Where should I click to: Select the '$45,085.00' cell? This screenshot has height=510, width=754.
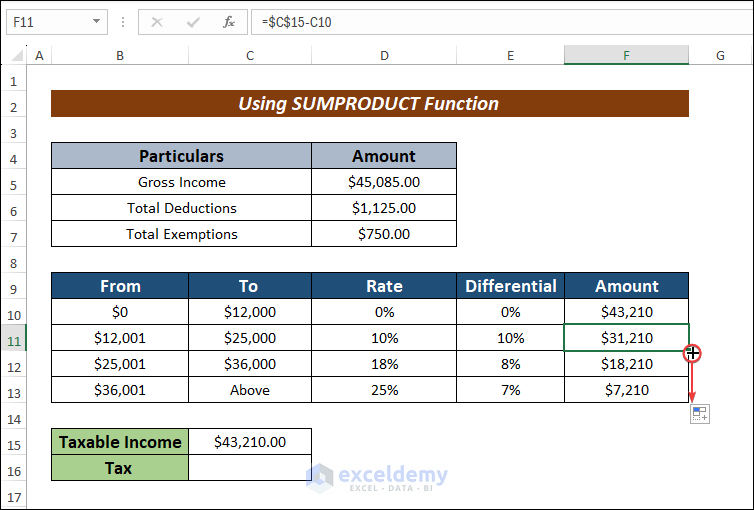[x=384, y=182]
